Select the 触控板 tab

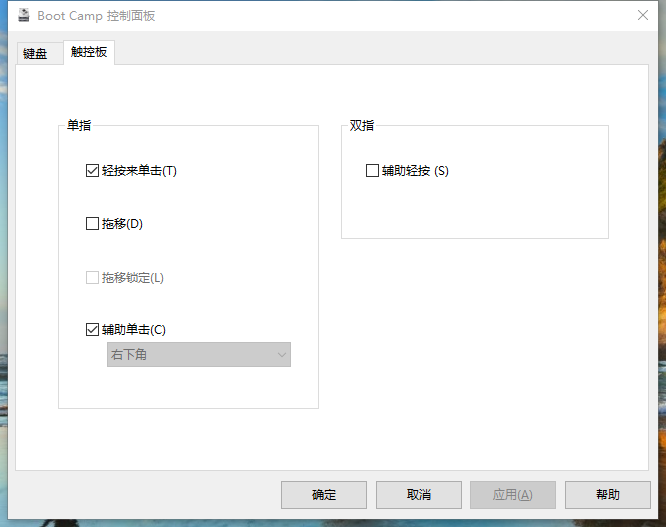pyautogui.click(x=89, y=52)
